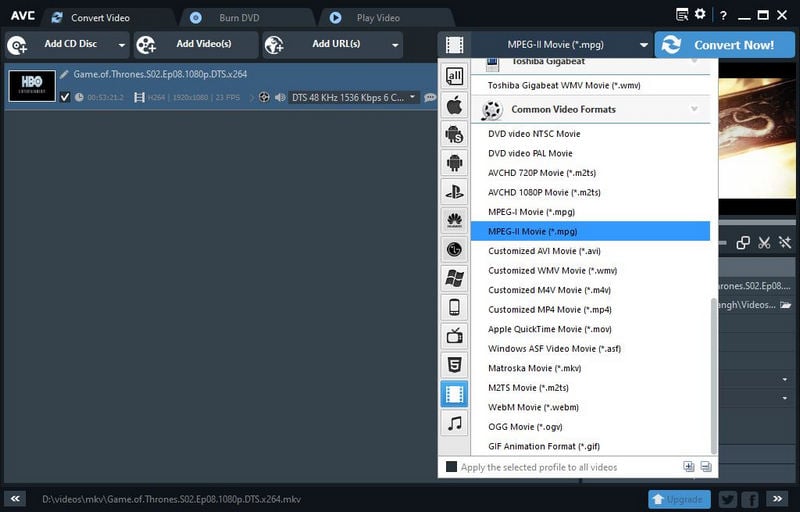Click the manage profiles icon at dropdown bottom
Viewport: 800px width, 512px height.
[706, 466]
